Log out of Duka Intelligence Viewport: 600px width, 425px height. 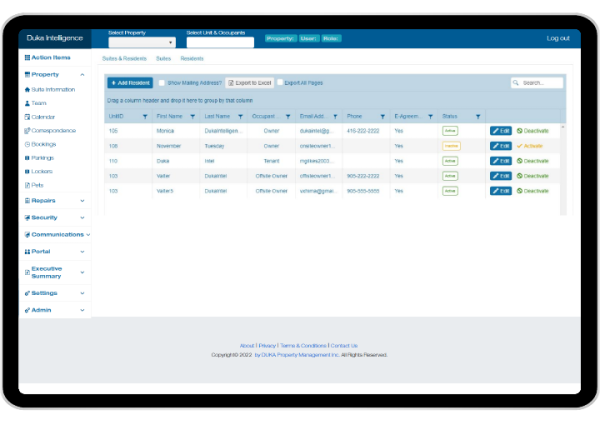pos(558,38)
